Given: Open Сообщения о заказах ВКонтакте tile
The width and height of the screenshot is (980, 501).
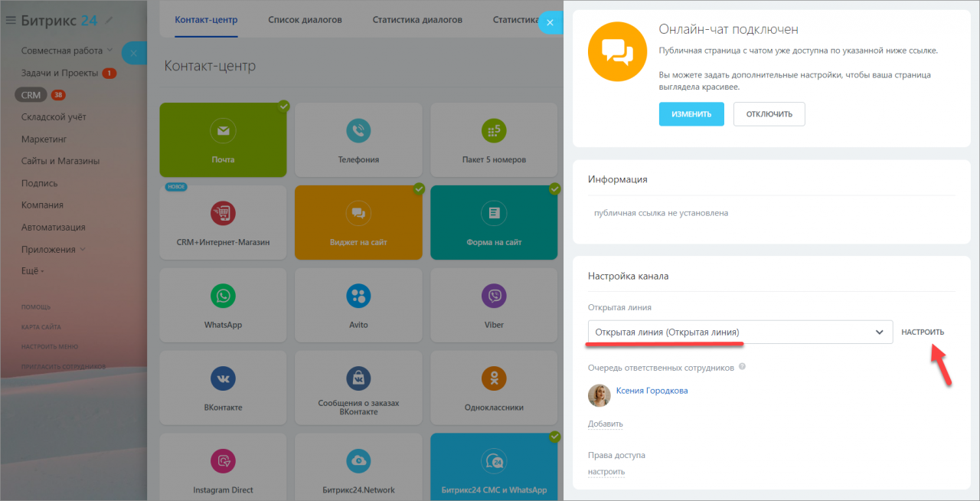Looking at the screenshot, I should [358, 388].
